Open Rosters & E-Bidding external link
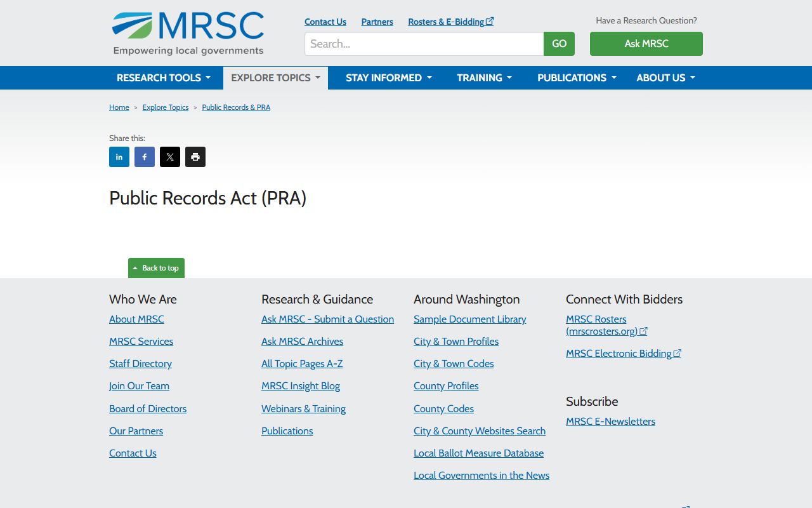This screenshot has width=812, height=508. (451, 22)
